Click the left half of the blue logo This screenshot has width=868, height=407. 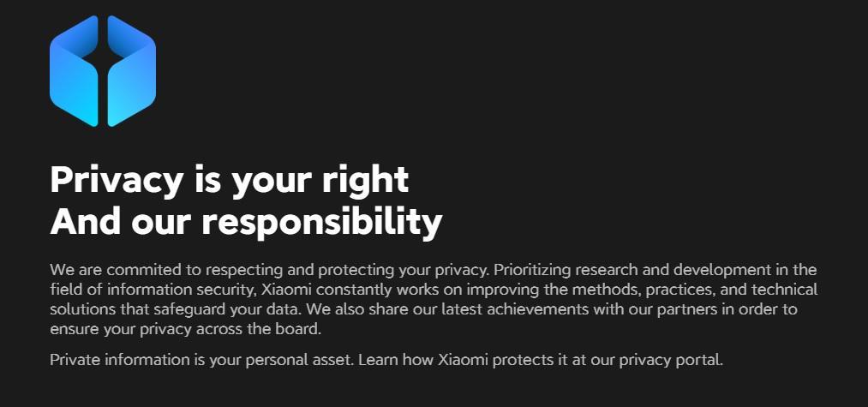click(75, 71)
